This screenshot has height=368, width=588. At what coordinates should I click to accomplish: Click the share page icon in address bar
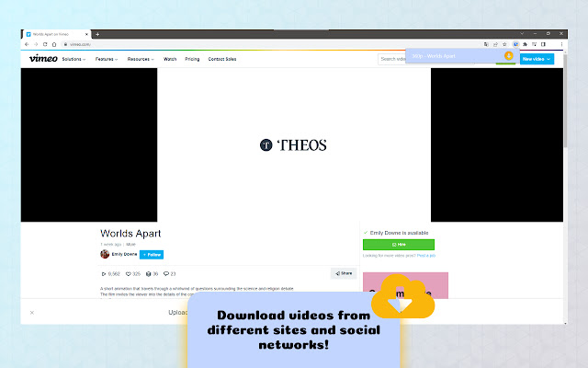click(x=495, y=44)
